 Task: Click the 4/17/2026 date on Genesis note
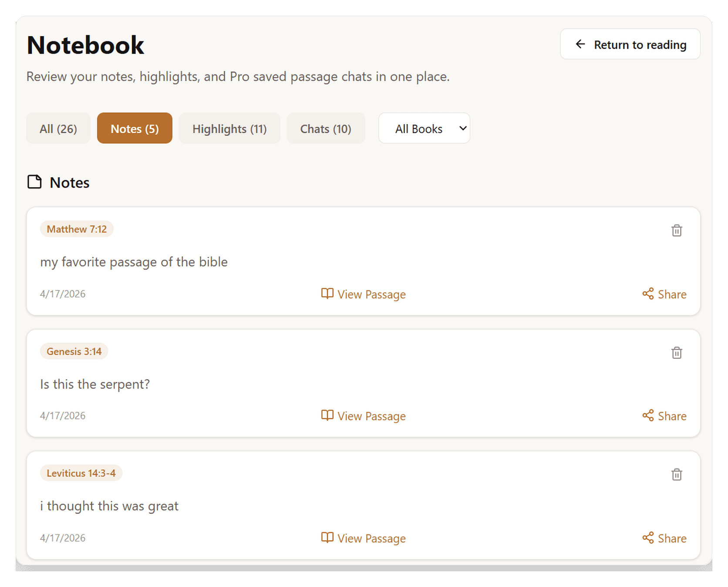click(x=63, y=416)
